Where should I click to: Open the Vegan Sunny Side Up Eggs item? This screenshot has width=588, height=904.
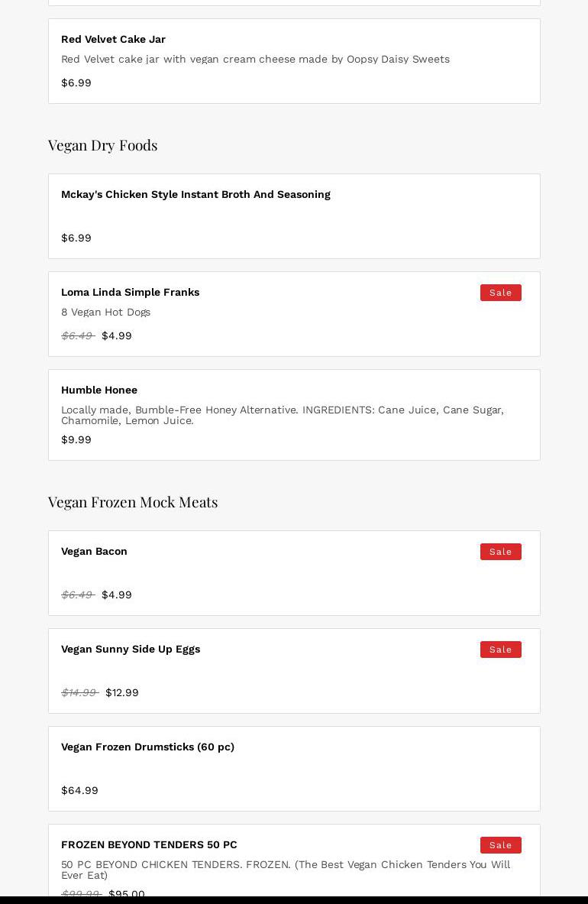click(x=131, y=649)
